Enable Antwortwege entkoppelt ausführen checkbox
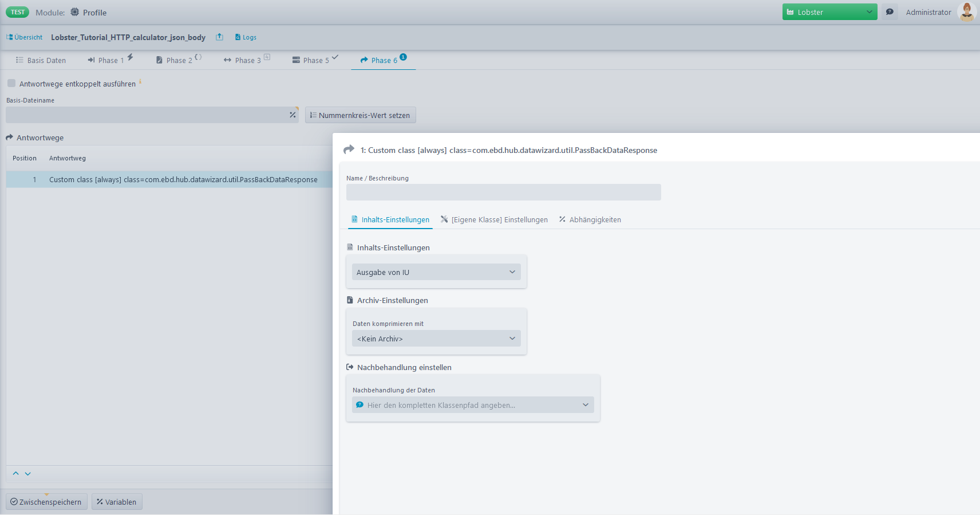The height and width of the screenshot is (515, 980). pos(11,84)
